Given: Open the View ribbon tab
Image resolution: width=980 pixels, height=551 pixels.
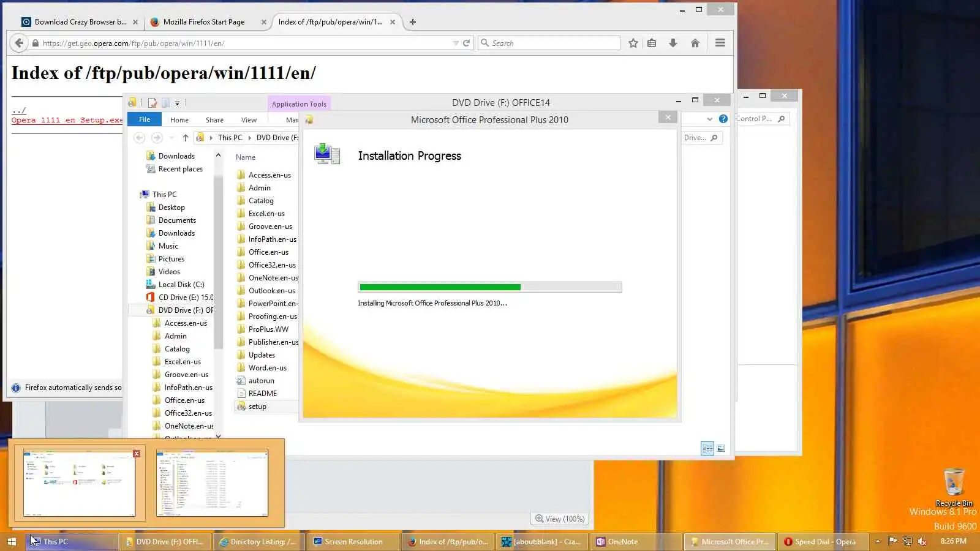Looking at the screenshot, I should click(x=249, y=120).
